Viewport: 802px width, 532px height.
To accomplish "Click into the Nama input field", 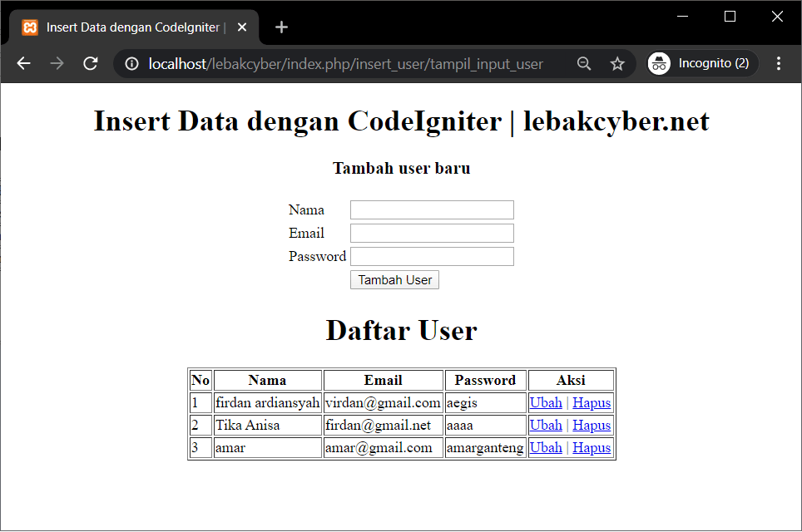I will [x=432, y=210].
